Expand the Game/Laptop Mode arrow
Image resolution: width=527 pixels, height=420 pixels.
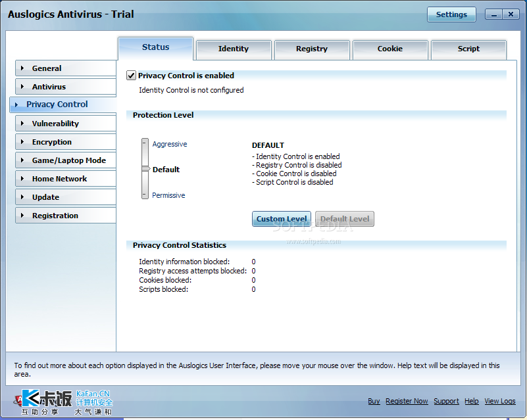(x=22, y=160)
